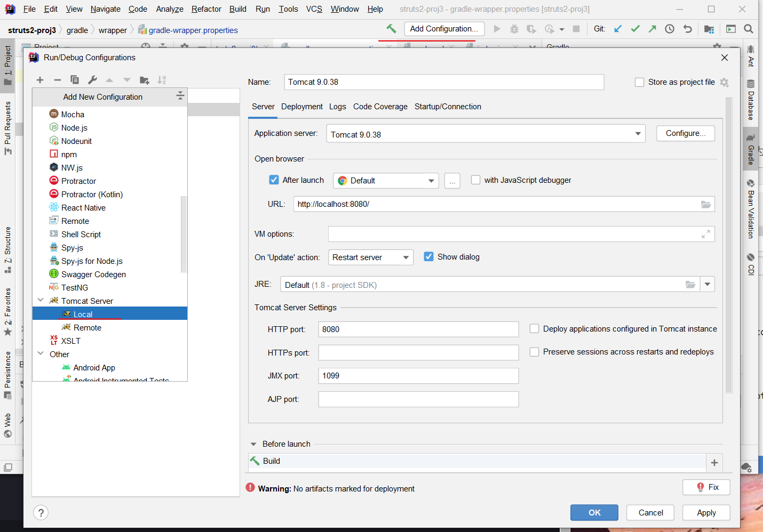Sort configurations alphabetically icon
Viewport: 763px width, 532px height.
[162, 80]
